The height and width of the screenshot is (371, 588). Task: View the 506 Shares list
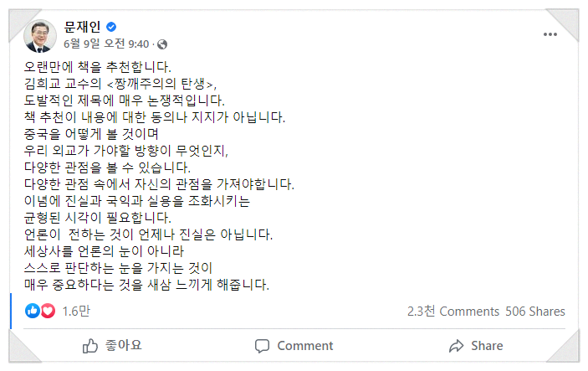click(x=535, y=311)
